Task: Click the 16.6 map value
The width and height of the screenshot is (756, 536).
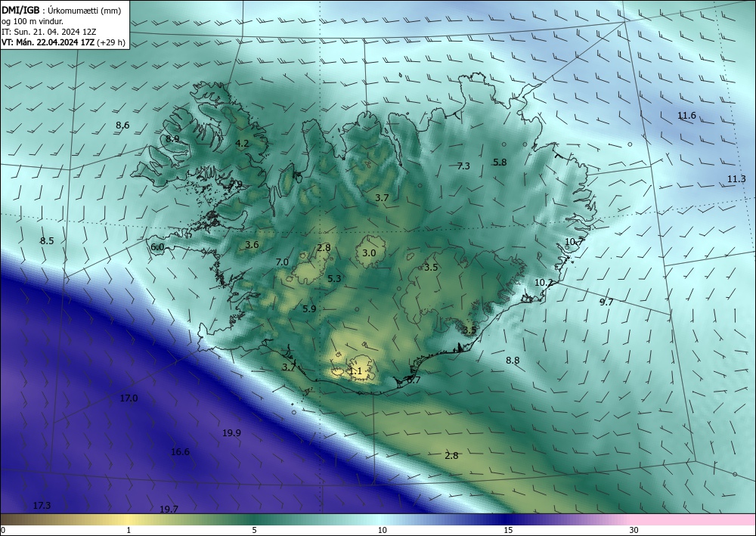Action: point(180,452)
